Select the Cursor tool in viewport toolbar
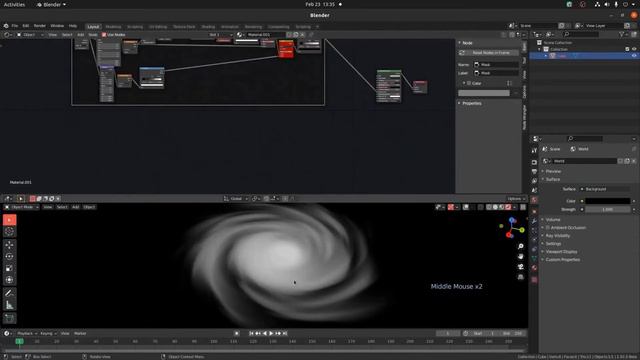This screenshot has height=360, width=640. [x=10, y=232]
